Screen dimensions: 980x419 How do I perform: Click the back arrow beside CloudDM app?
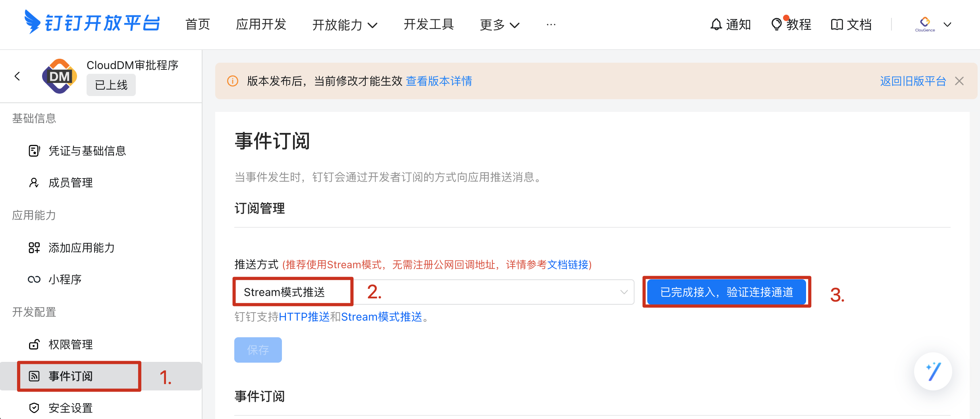[17, 76]
